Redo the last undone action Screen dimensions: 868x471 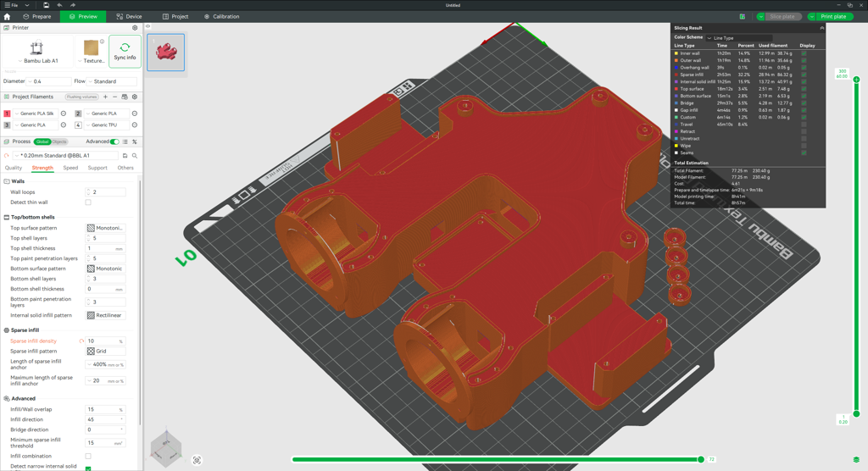(x=73, y=5)
